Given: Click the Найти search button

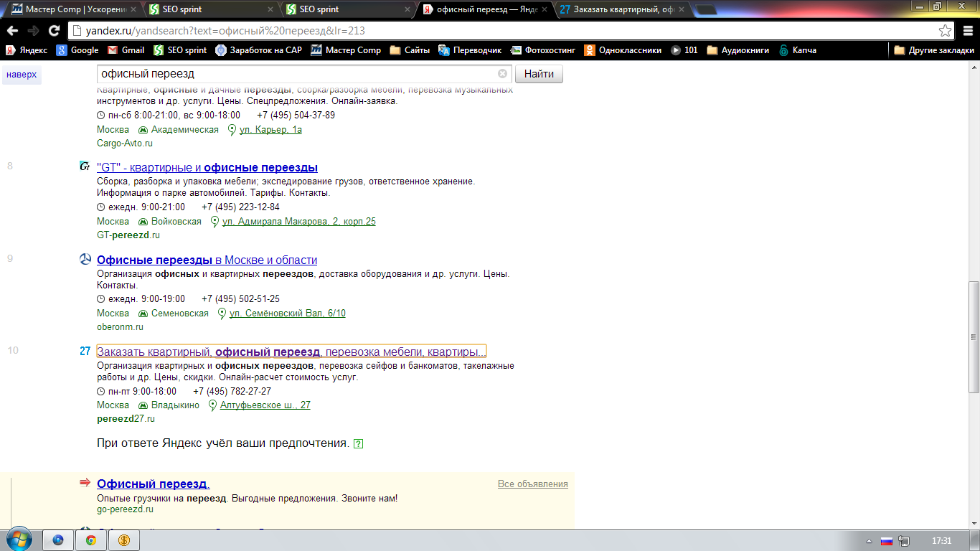Looking at the screenshot, I should [539, 74].
